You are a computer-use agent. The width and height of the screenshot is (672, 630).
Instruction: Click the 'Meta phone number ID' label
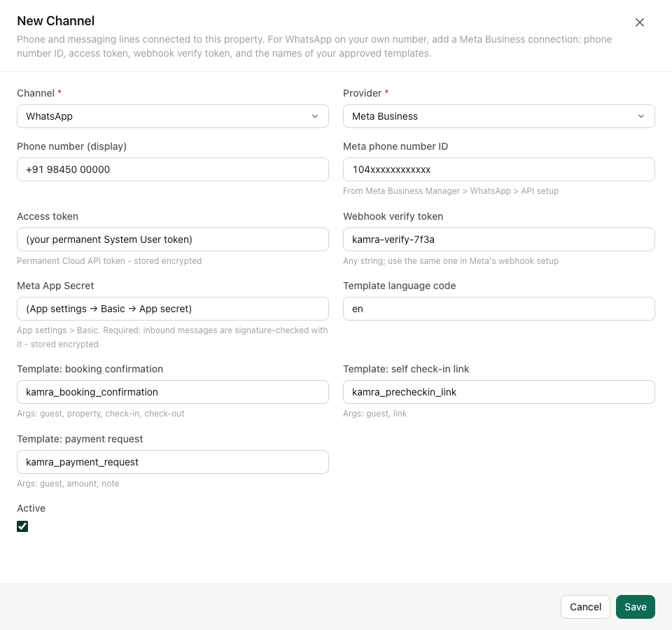395,146
